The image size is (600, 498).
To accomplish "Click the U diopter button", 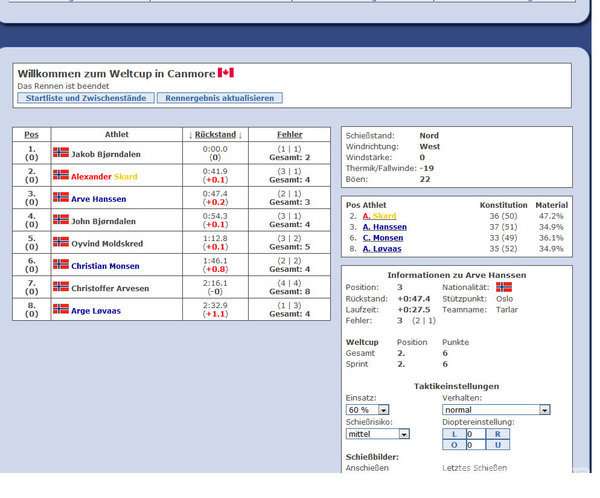I will (x=497, y=445).
